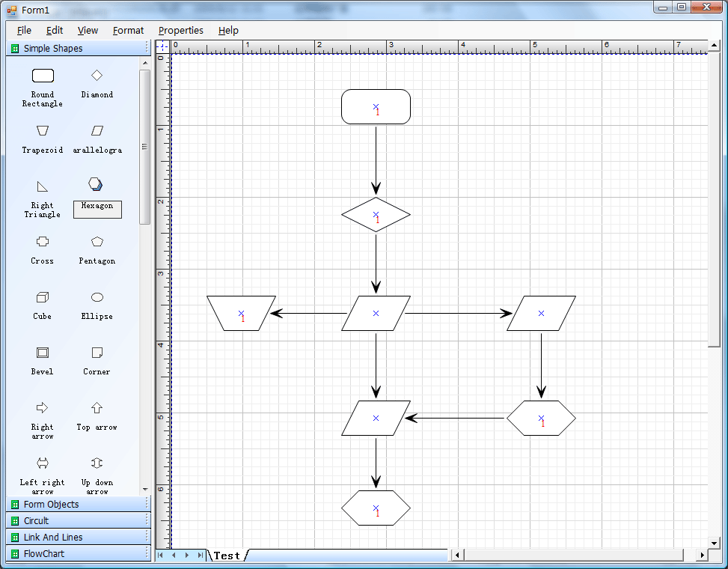
Task: Pick the Cube shape icon
Action: [x=42, y=297]
